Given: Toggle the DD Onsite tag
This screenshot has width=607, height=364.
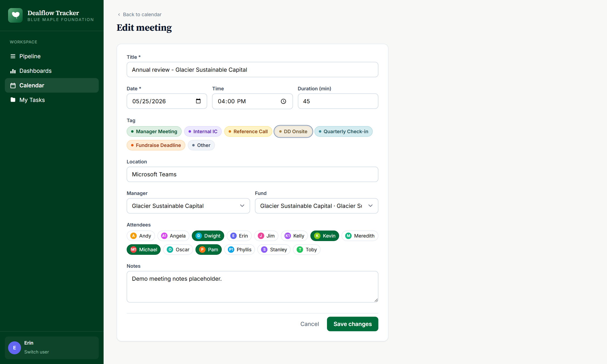Looking at the screenshot, I should coord(293,132).
